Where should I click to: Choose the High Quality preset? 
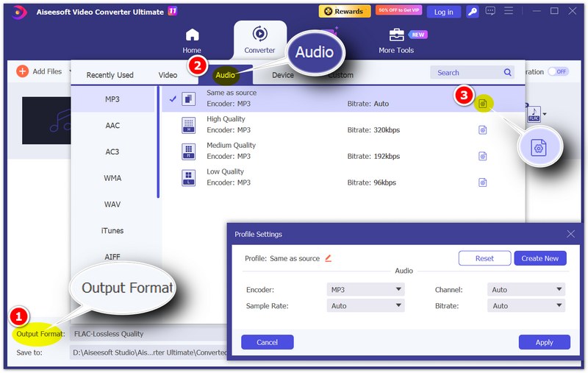[x=343, y=124]
